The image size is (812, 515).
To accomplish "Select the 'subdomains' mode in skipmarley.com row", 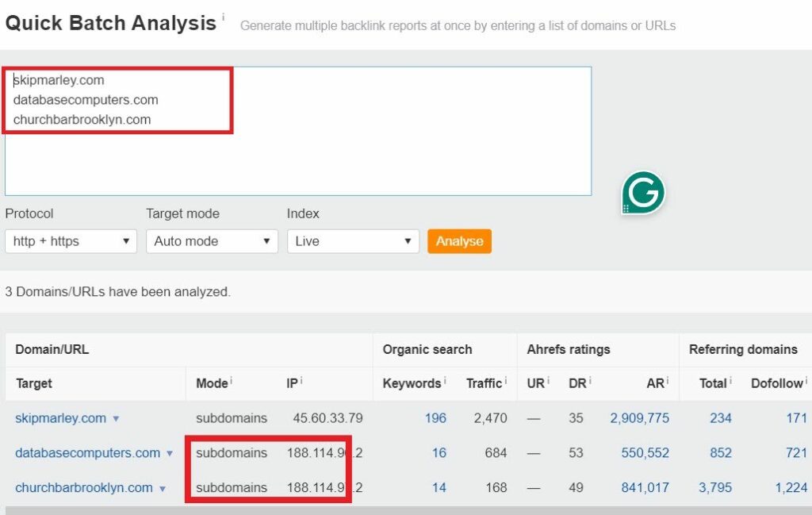I will 232,418.
